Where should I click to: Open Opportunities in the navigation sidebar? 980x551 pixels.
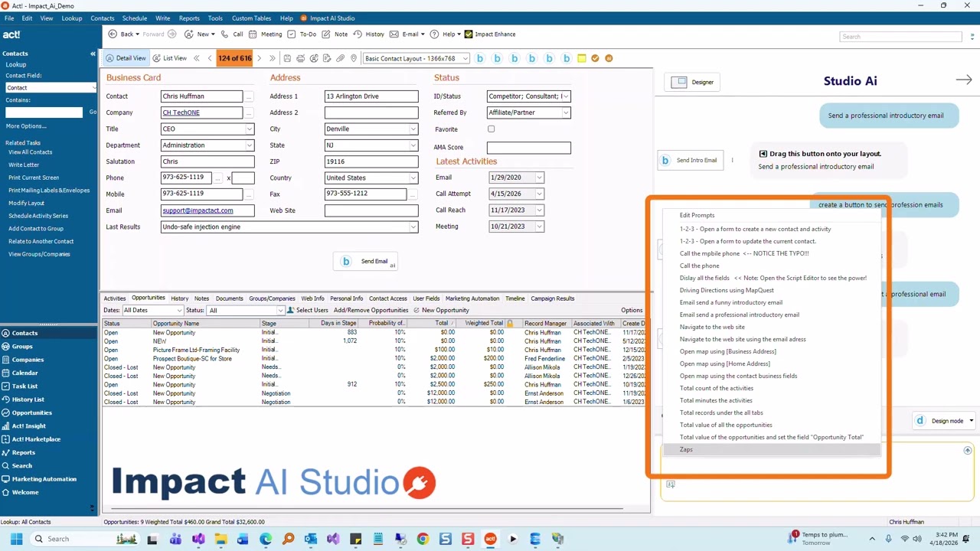31,412
